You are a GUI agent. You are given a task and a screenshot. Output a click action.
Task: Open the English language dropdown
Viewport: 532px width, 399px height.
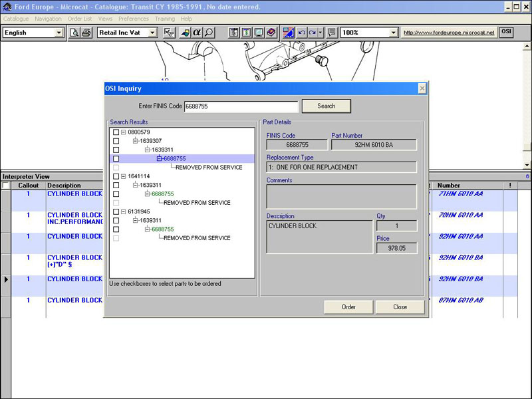click(59, 33)
